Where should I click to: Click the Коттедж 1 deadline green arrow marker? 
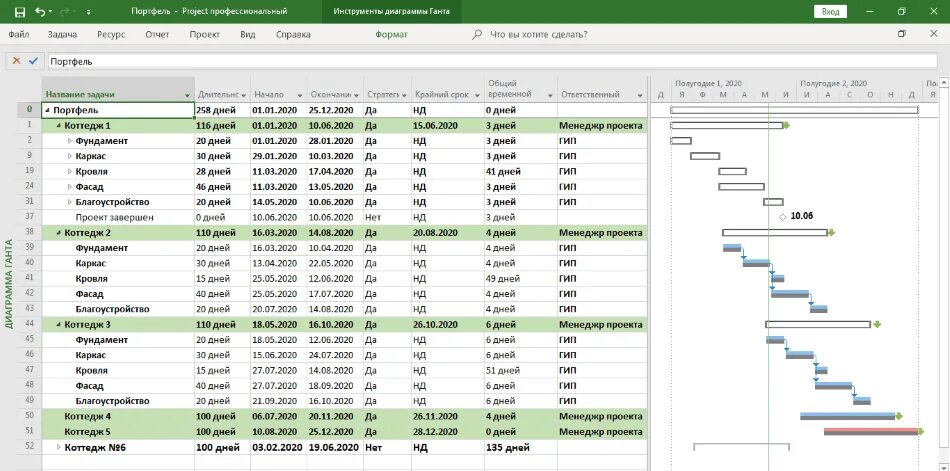point(786,125)
